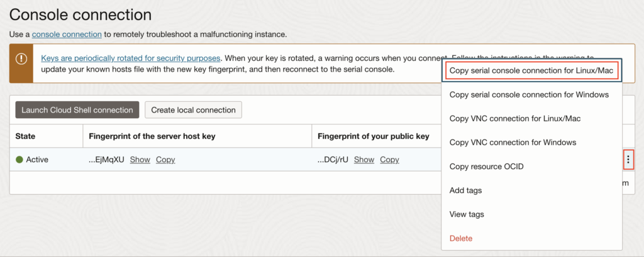Select Copy serial console connection for Linux/Mac
Image resolution: width=644 pixels, height=257 pixels.
531,70
